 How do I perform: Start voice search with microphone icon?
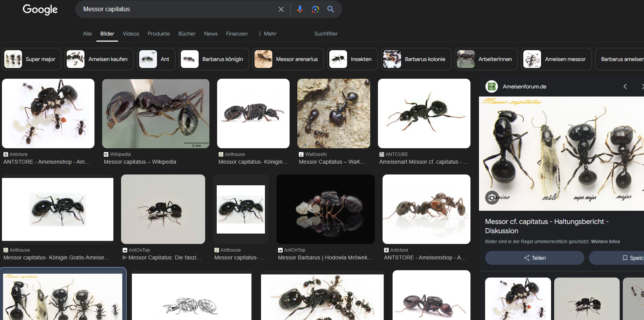300,9
